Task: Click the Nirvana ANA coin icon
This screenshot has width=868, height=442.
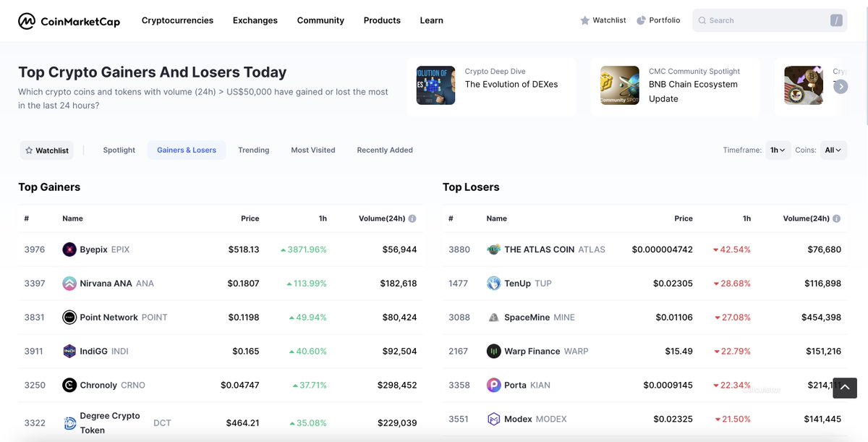Action: (69, 284)
